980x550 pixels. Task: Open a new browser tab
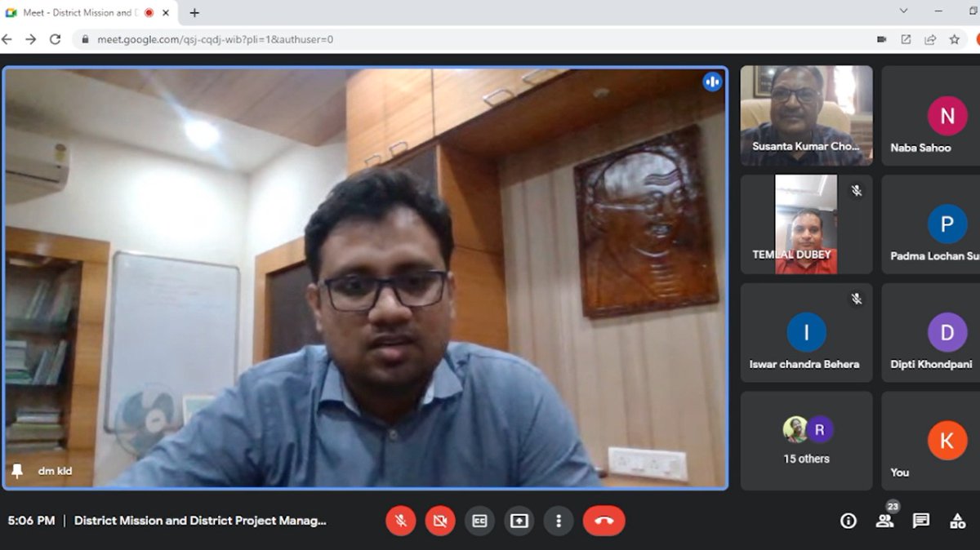coord(194,13)
